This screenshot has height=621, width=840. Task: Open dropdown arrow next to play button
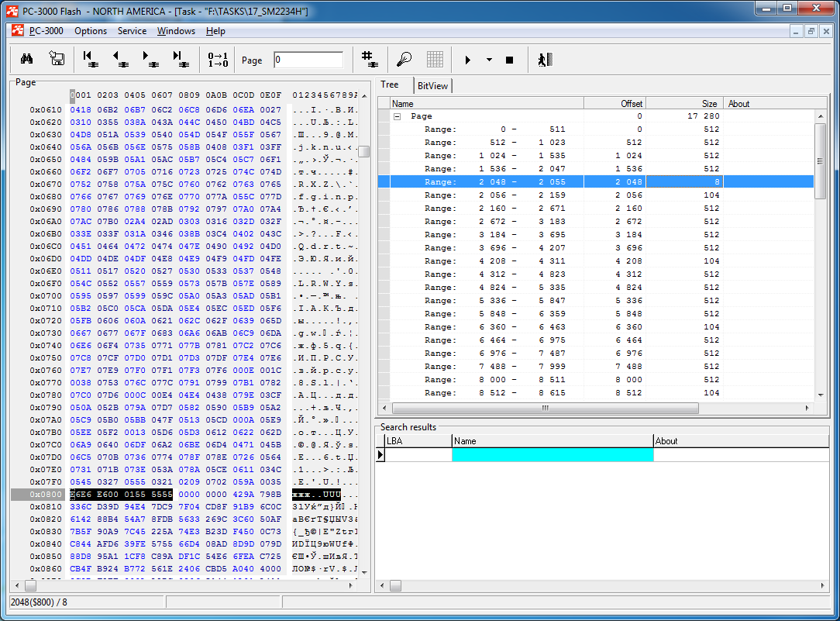click(x=489, y=60)
